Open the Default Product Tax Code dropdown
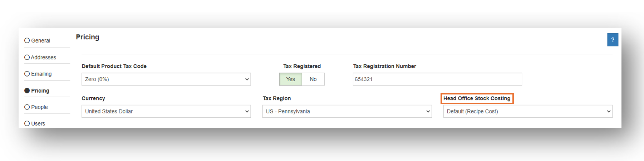This screenshot has height=161, width=644. point(166,79)
